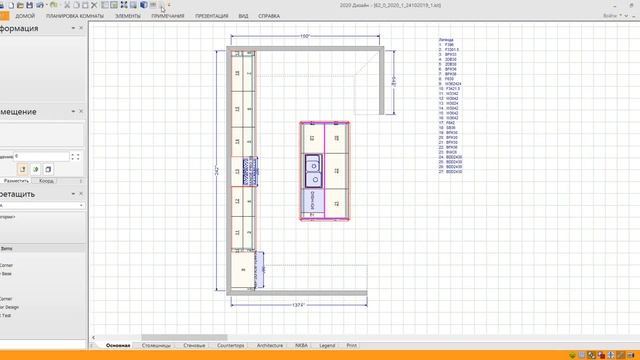Close the Перетащить panel

pos(81,193)
